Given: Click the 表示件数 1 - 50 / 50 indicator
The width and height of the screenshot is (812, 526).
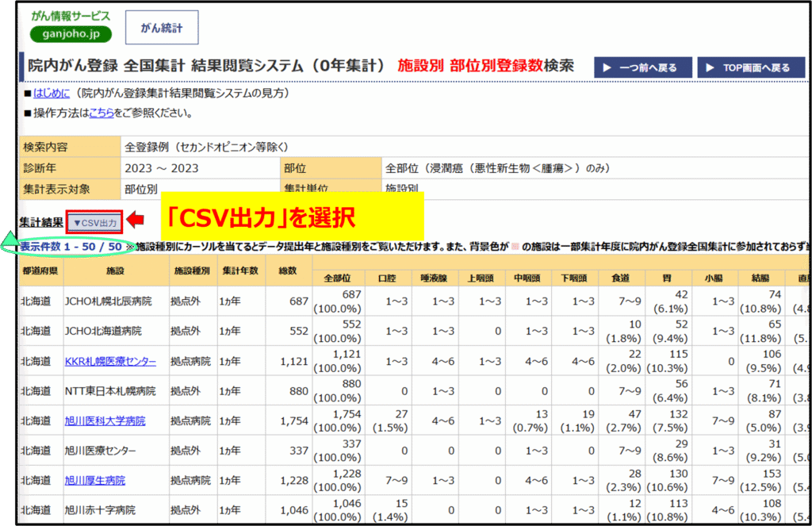Looking at the screenshot, I should click(x=71, y=247).
